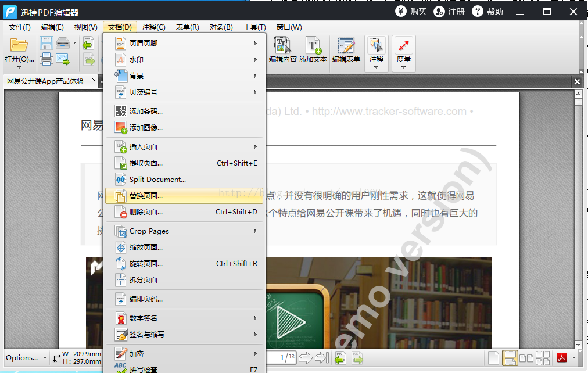Viewport: 588px width, 373px height.
Task: Open dropdown arrow under 打开(O)
Action: point(19,67)
